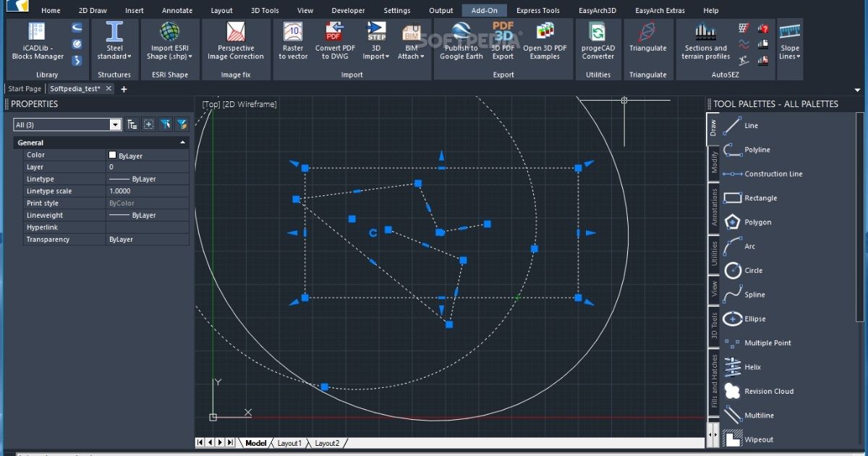Click the Quick Select filter icon in Properties
This screenshot has width=868, height=456.
pos(181,124)
